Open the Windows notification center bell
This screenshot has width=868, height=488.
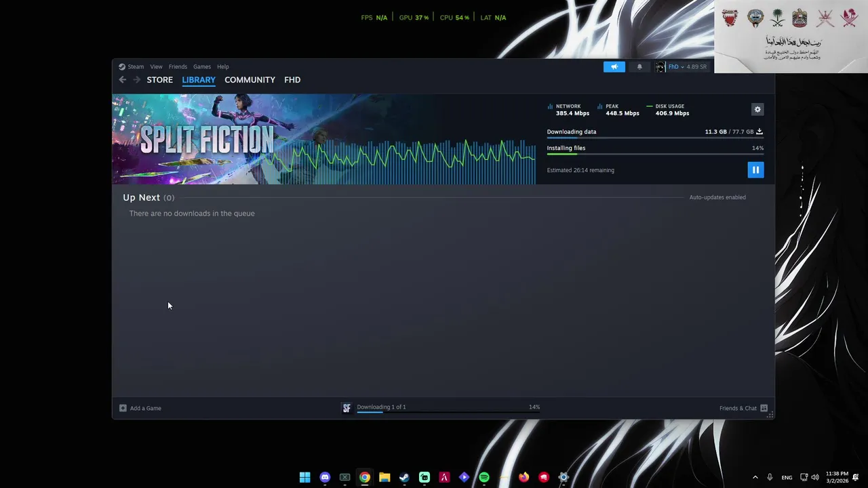point(856,477)
